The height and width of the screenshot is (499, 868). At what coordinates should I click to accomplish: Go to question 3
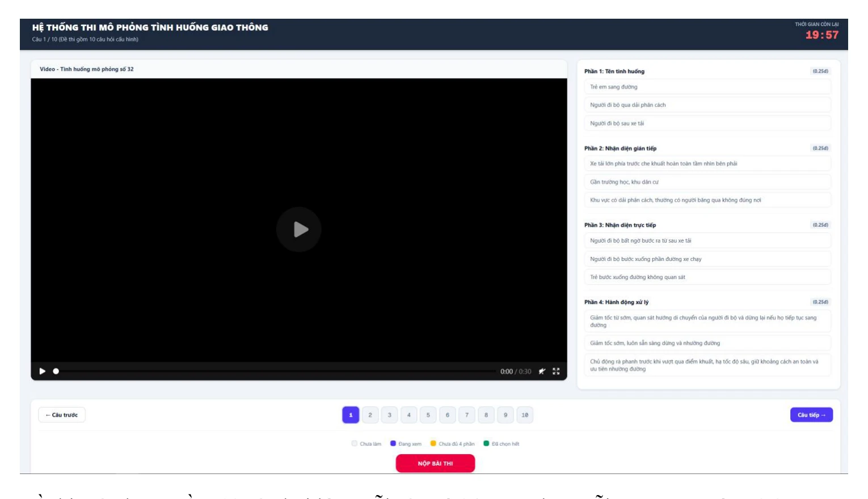tap(389, 415)
